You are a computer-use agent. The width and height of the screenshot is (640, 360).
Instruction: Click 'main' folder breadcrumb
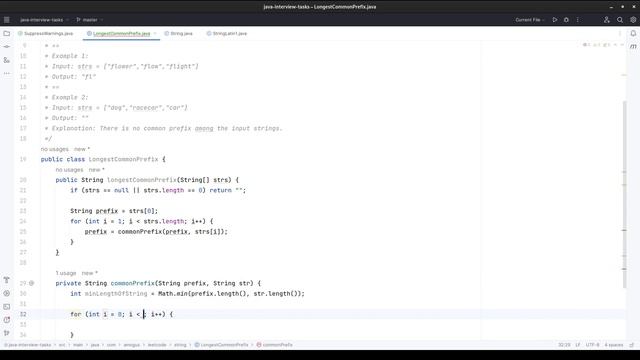pyautogui.click(x=78, y=345)
